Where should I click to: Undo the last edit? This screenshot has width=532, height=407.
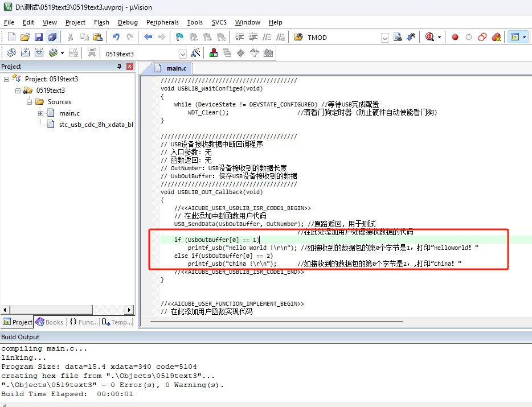tap(116, 37)
